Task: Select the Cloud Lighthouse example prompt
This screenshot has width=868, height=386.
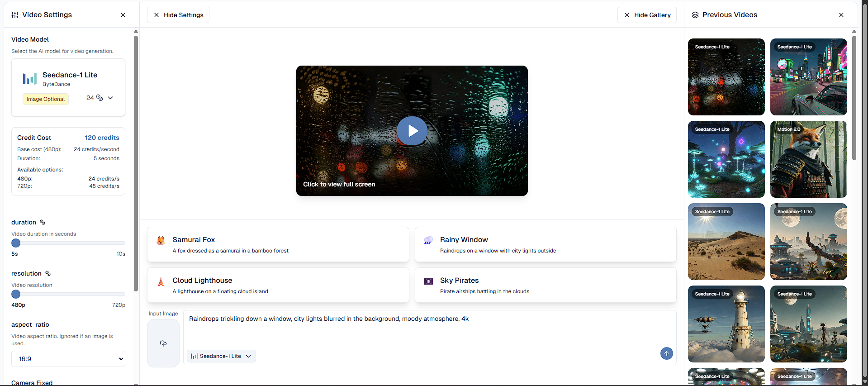Action: [278, 285]
